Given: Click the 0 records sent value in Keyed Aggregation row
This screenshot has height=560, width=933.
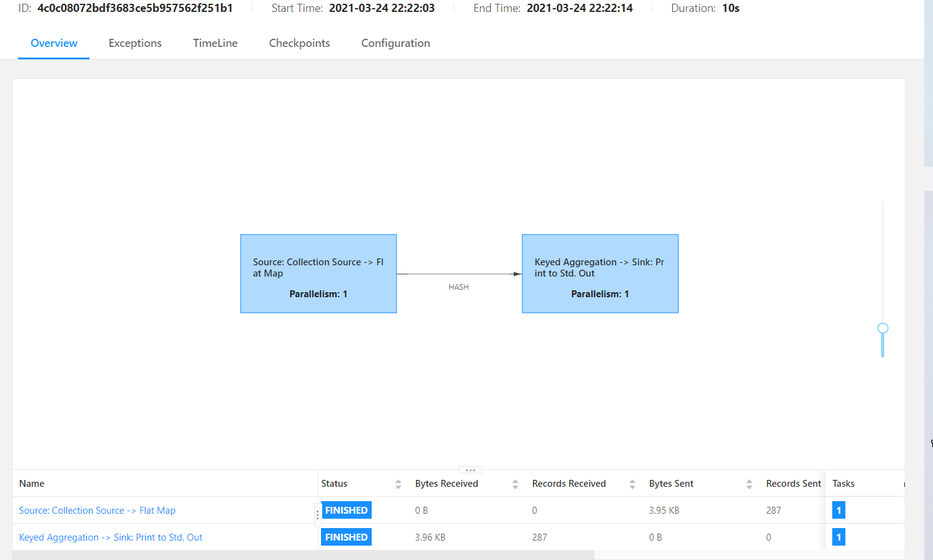Looking at the screenshot, I should (768, 537).
